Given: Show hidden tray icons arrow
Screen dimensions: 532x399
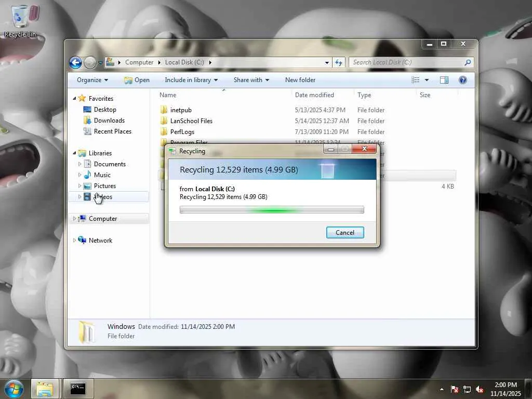Looking at the screenshot, I should [442, 389].
